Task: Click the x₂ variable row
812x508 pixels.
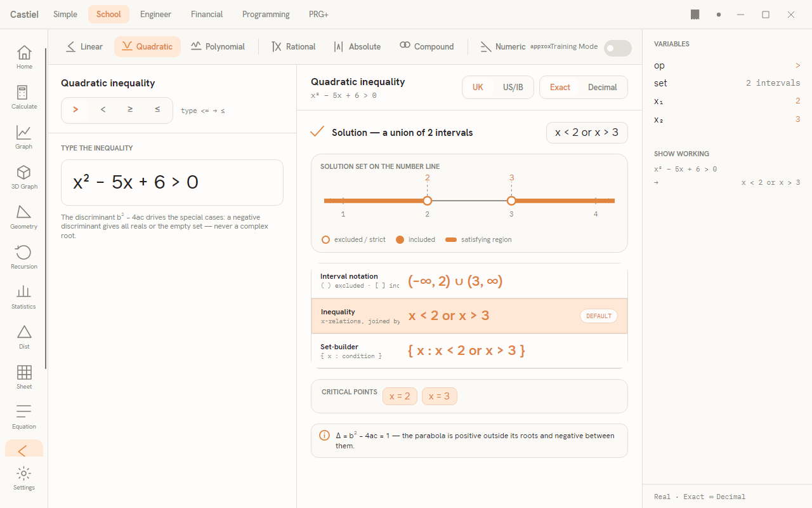Action: (x=727, y=119)
